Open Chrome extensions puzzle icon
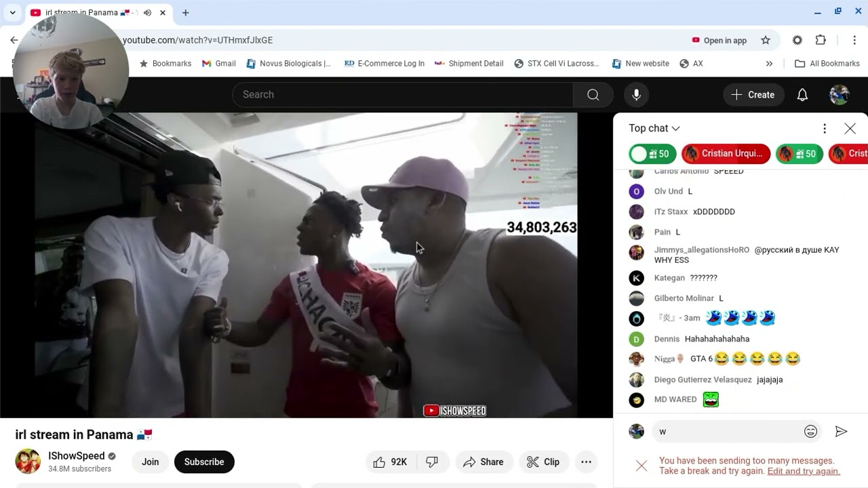Screen dimensions: 868x488 coord(821,40)
